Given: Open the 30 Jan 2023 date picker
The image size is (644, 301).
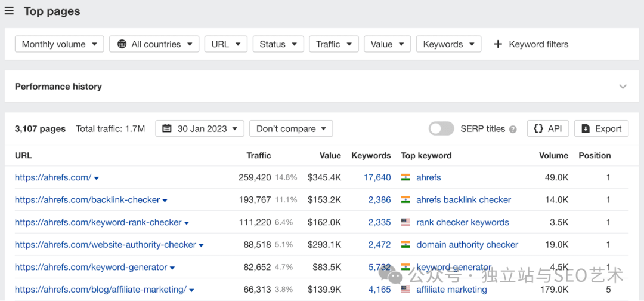Looking at the screenshot, I should coord(200,129).
